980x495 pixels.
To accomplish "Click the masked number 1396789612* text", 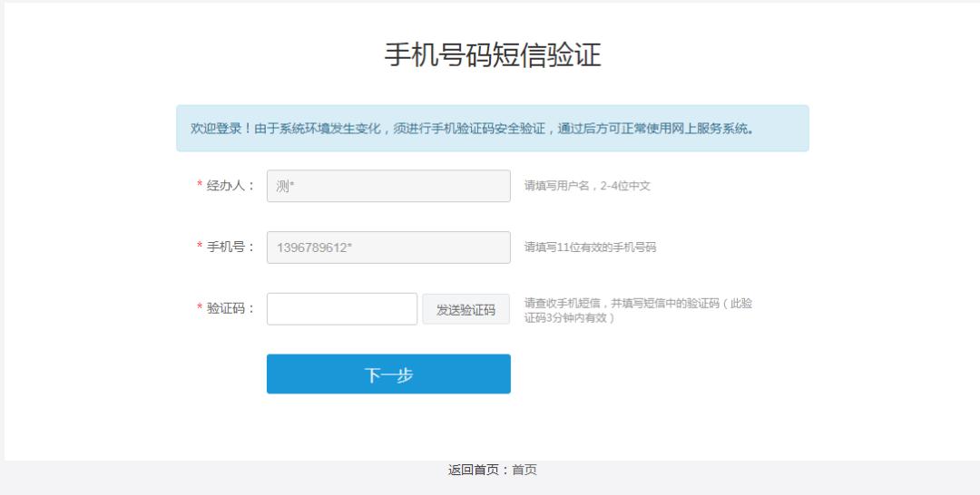I will (314, 247).
